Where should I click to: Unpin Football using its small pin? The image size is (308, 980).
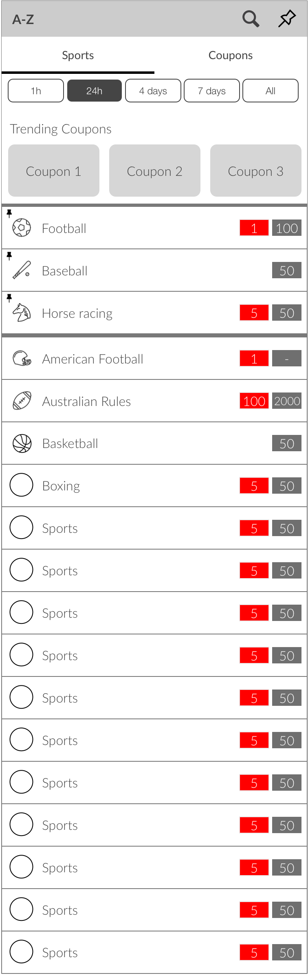pyautogui.click(x=9, y=213)
